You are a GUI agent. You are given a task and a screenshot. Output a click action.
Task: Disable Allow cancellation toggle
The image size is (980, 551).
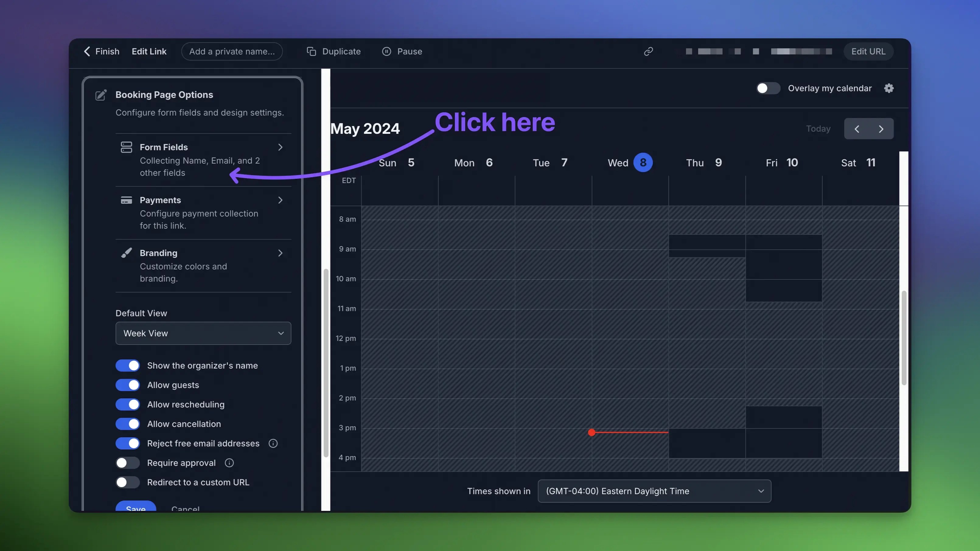(128, 424)
